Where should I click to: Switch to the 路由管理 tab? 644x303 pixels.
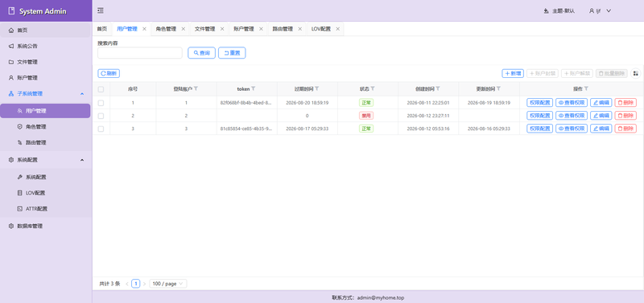283,29
